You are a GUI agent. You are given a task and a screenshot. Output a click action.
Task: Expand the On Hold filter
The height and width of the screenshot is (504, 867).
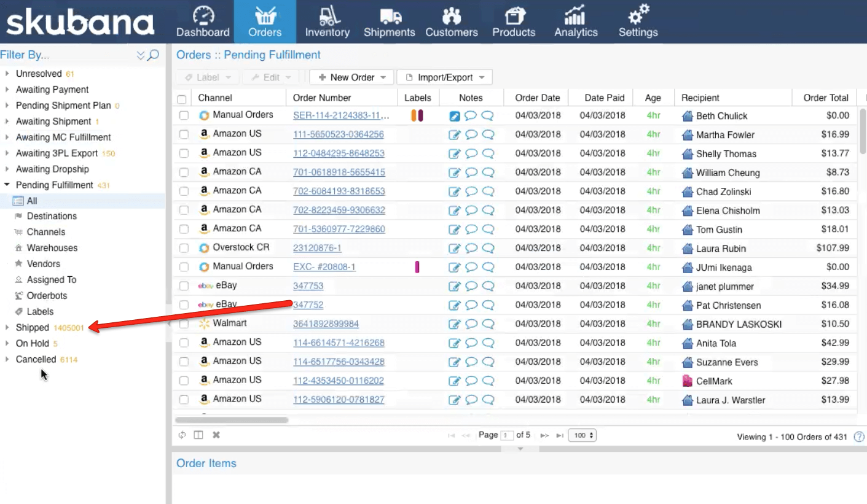[x=7, y=344]
